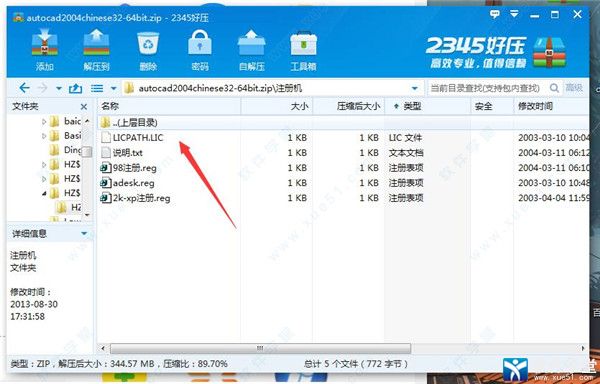
Task: Collapse the 详细信息 details panel
Action: (x=84, y=234)
